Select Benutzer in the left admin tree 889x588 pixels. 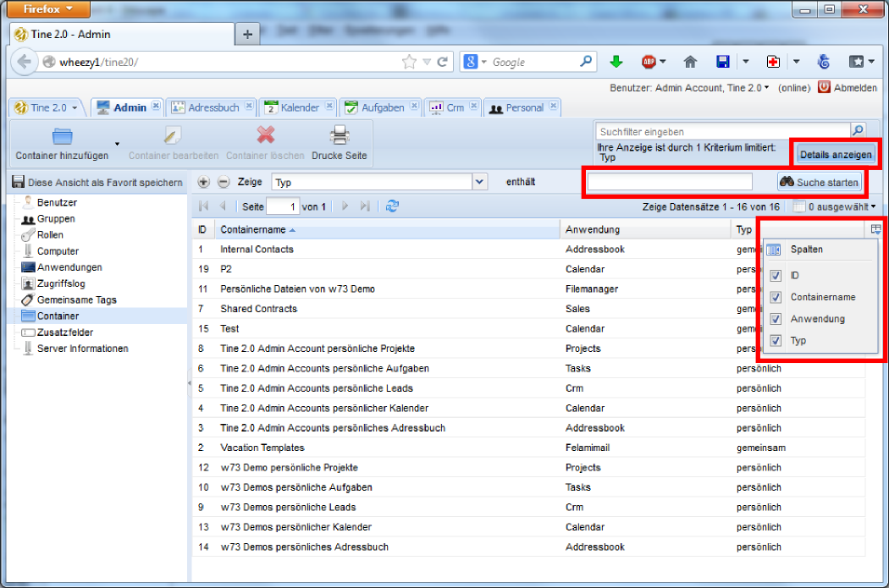57,202
